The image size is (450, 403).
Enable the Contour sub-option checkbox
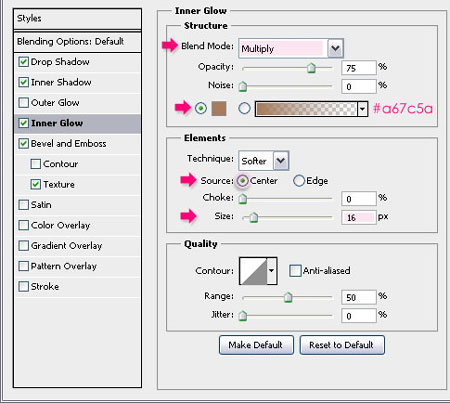35,164
